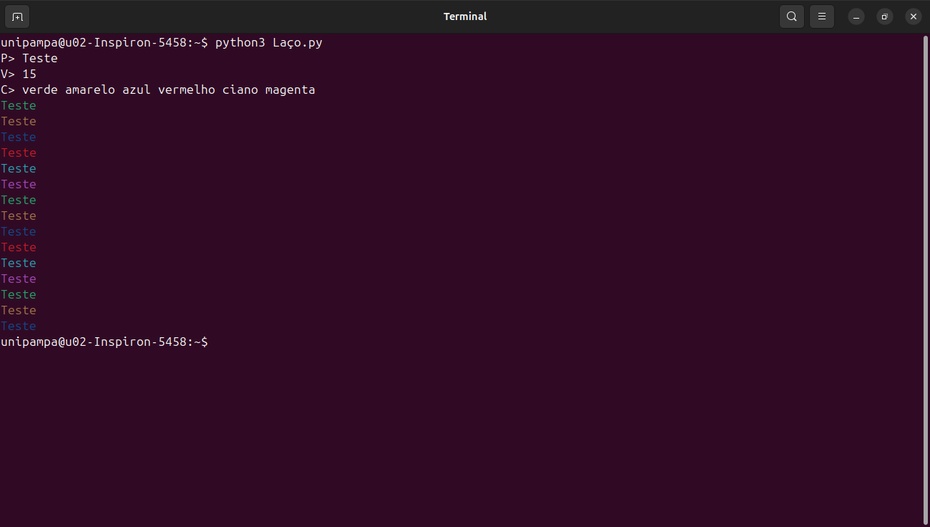Open a new terminal tab
This screenshot has height=527, width=930.
(17, 17)
